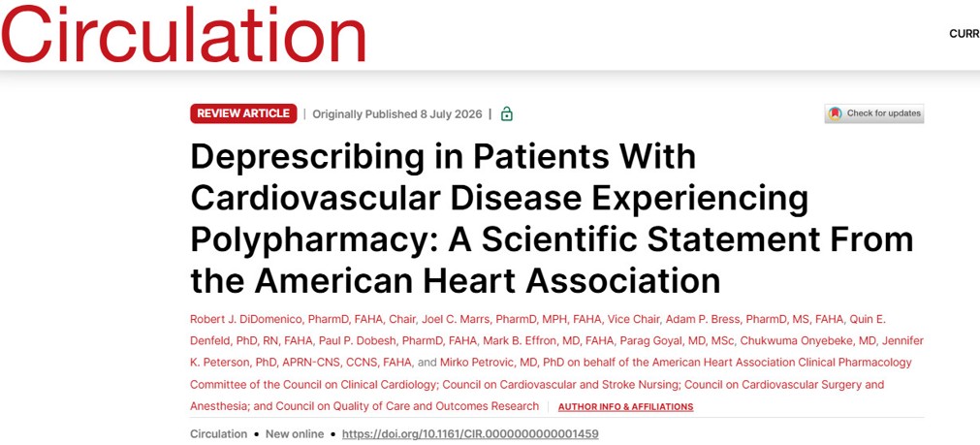This screenshot has width=980, height=445.
Task: Click the REVIEW ARTICLE badge
Action: pyautogui.click(x=243, y=113)
